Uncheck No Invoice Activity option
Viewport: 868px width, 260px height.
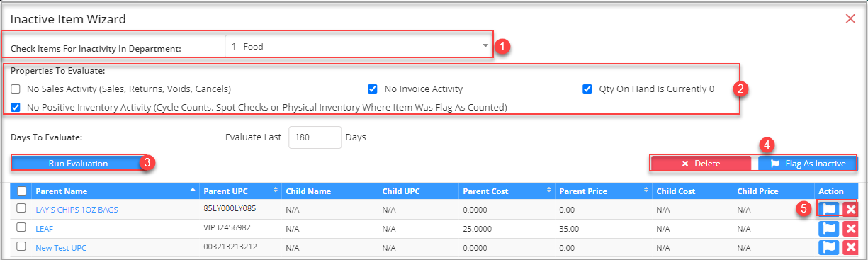click(372, 89)
